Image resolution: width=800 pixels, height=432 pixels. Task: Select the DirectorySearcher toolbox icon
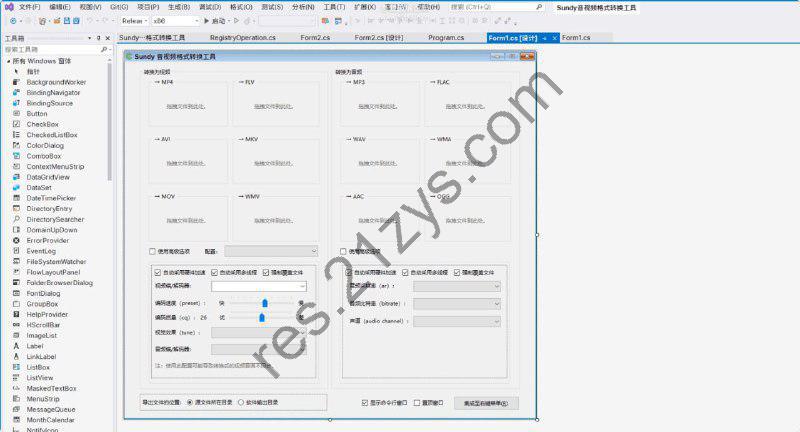(x=16, y=219)
